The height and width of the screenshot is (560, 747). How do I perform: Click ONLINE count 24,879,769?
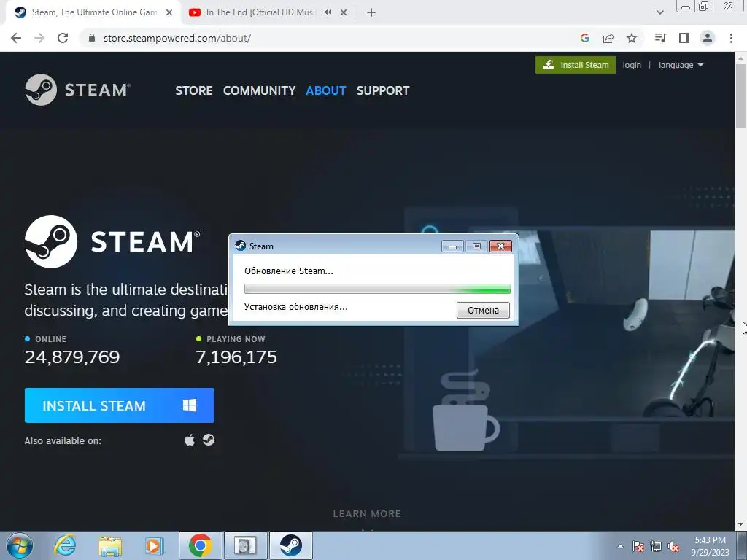(72, 357)
